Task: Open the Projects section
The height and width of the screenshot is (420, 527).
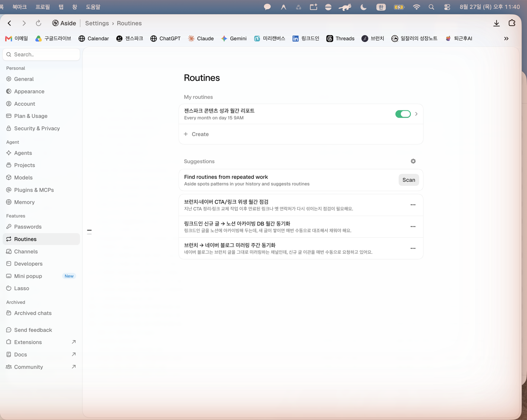Action: tap(41, 165)
